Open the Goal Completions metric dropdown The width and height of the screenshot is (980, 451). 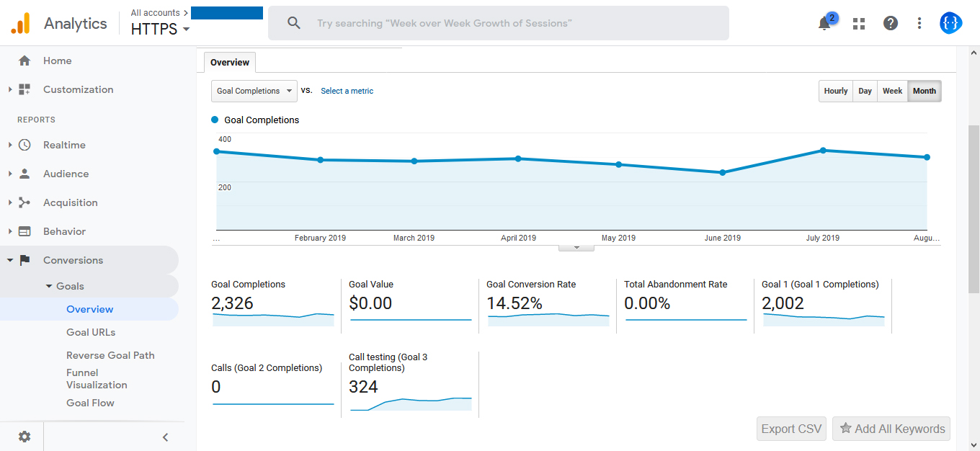coord(254,91)
